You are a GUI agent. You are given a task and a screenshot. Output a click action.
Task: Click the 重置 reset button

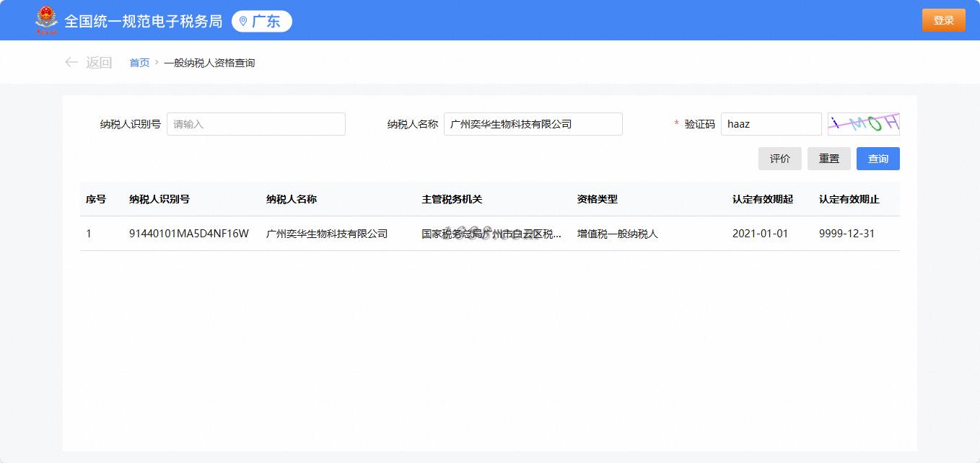coord(829,159)
